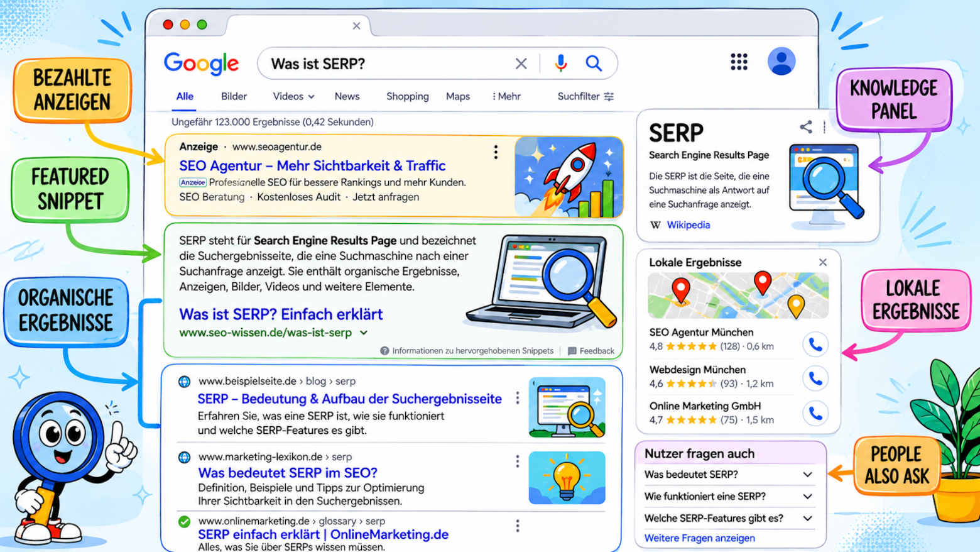This screenshot has width=980, height=552.
Task: Open options for the marketing-lexikon.de result
Action: pyautogui.click(x=518, y=461)
